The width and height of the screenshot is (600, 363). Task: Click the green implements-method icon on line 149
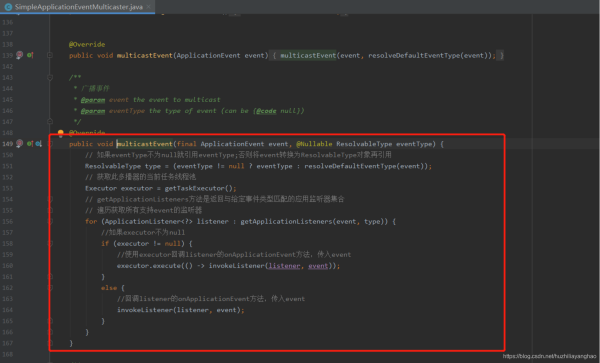(30, 144)
